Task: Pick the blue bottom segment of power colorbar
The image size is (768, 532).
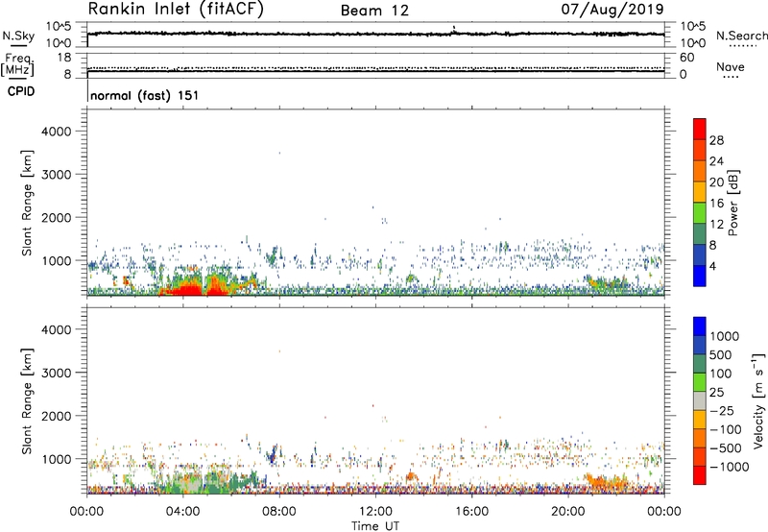Action: coord(700,277)
